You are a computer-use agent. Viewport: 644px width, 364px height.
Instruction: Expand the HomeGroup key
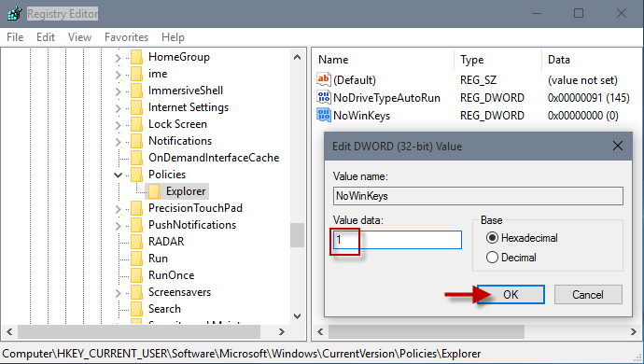coord(119,58)
